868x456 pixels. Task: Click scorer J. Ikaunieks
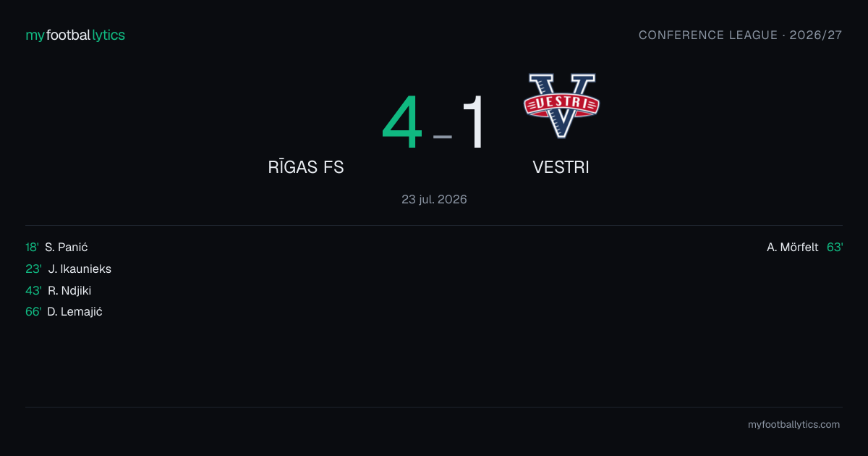(x=80, y=269)
